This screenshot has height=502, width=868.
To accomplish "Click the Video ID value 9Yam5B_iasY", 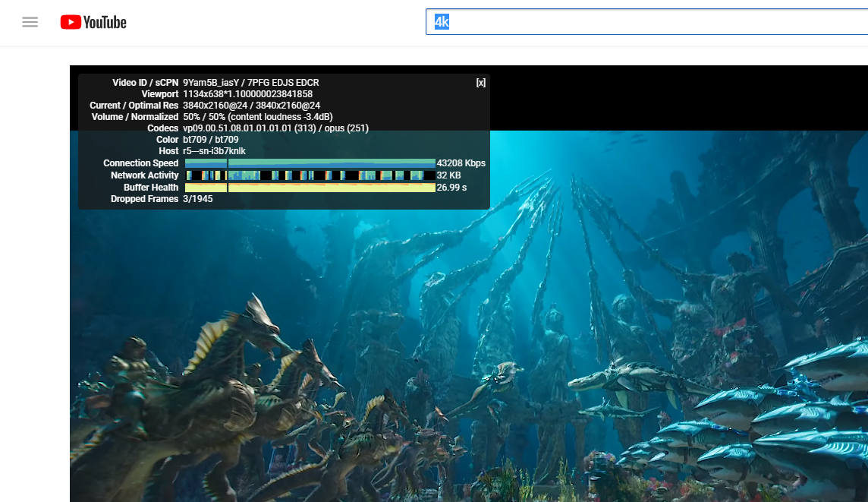I will coord(211,83).
